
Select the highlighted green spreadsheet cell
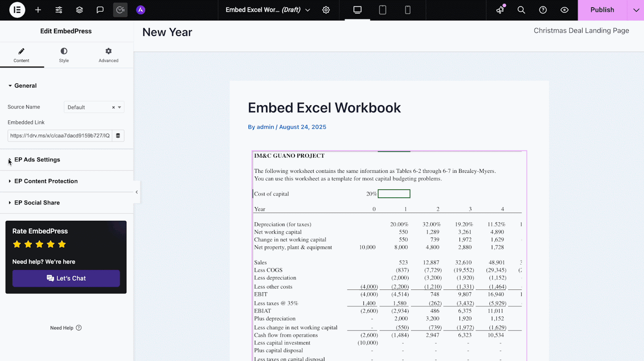[394, 194]
